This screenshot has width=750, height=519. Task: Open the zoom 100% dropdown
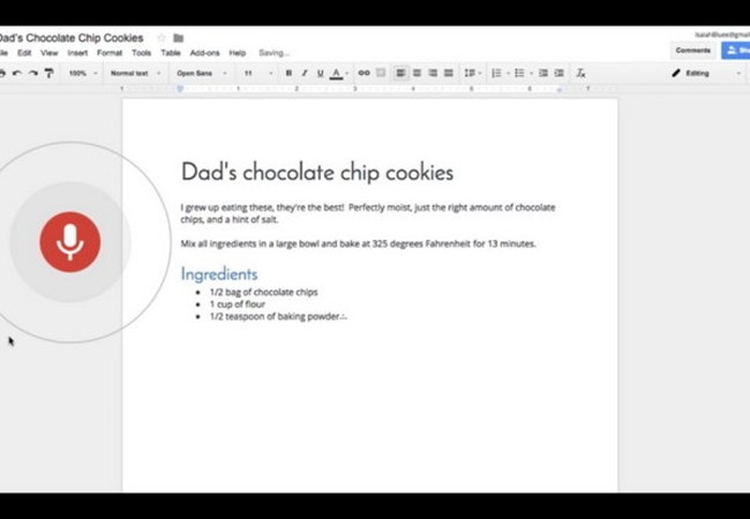click(81, 73)
